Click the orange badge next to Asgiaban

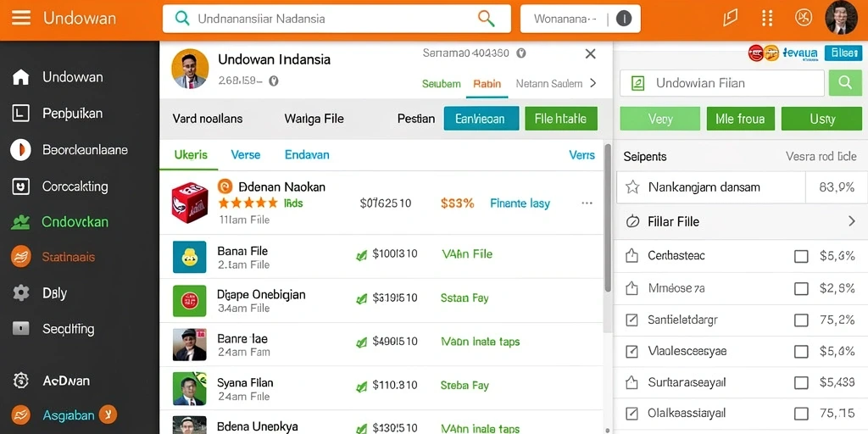(108, 414)
